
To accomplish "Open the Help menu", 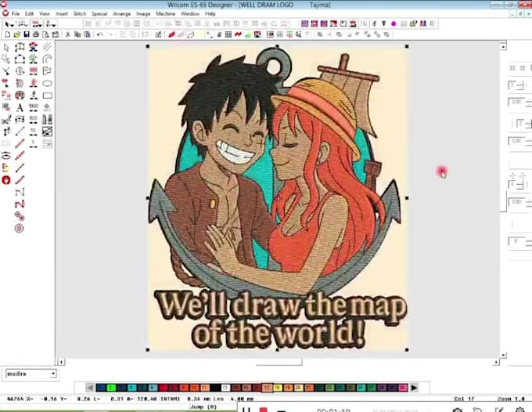I will click(x=210, y=14).
